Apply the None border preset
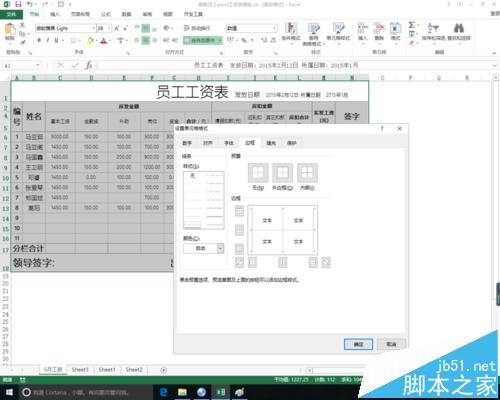 (258, 172)
